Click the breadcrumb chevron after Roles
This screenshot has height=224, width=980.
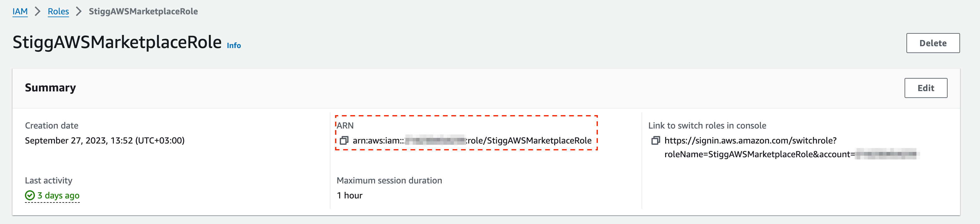tap(79, 12)
